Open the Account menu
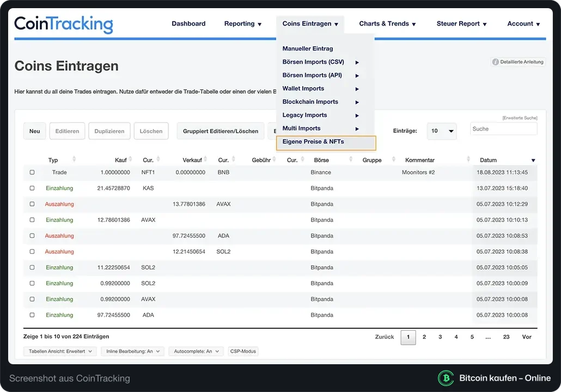Screen dimensions: 561x392 pyautogui.click(x=523, y=23)
